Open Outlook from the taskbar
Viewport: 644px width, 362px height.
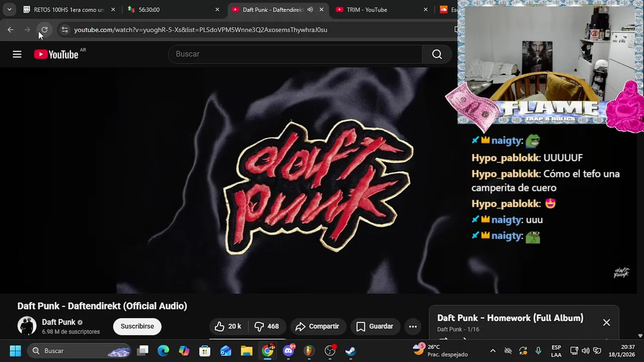(226, 351)
